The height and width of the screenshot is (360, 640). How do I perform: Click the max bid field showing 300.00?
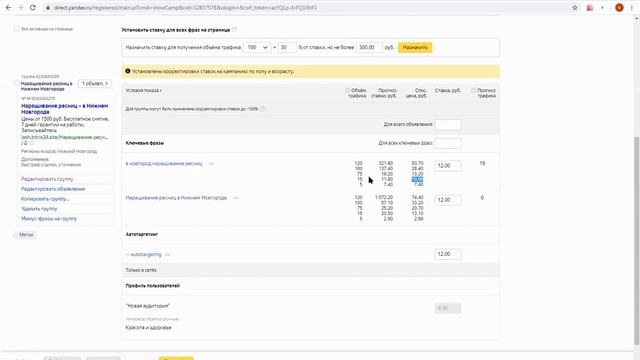point(369,47)
